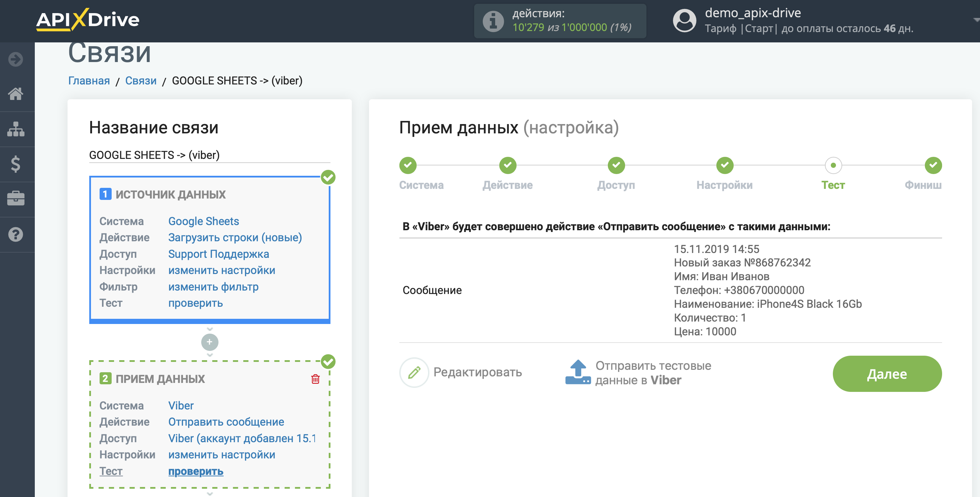
Task: Go to the Действие step
Action: [508, 165]
